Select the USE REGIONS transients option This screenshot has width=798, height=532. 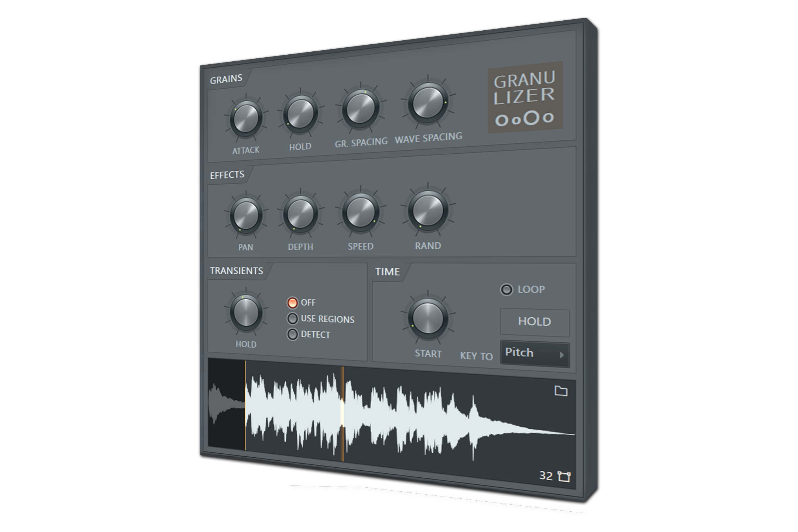(292, 319)
